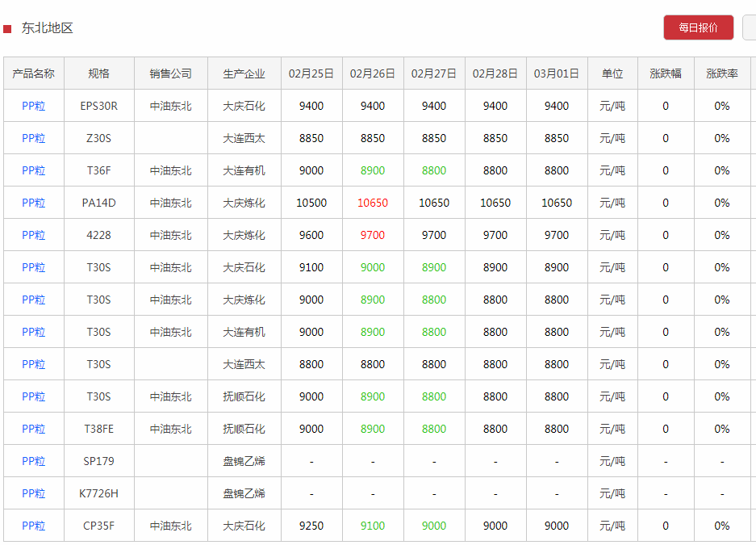The height and width of the screenshot is (545, 756).
Task: Select the 涨跌幅 column header
Action: tap(666, 73)
